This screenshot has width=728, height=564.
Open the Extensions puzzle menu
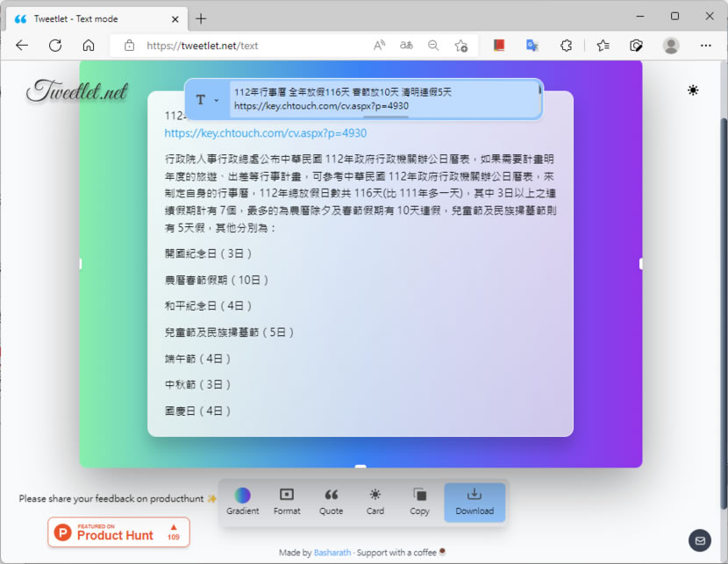[x=566, y=46]
